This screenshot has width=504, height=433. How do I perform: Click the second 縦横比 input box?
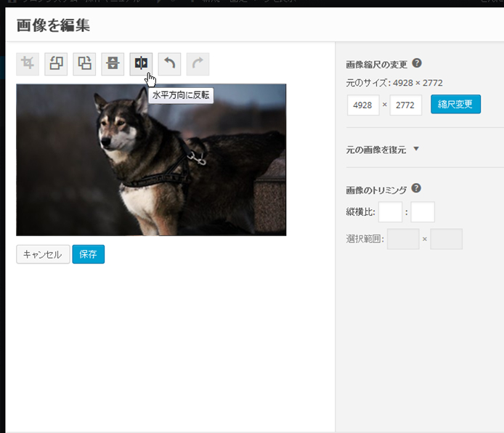[423, 212]
